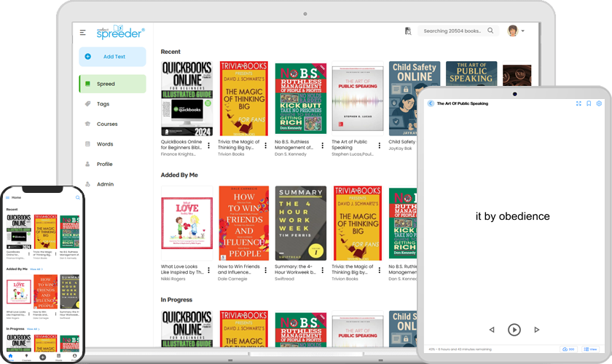The image size is (612, 364).
Task: Tap 'View All' beside Added By Me on phone
Action: [36, 269]
